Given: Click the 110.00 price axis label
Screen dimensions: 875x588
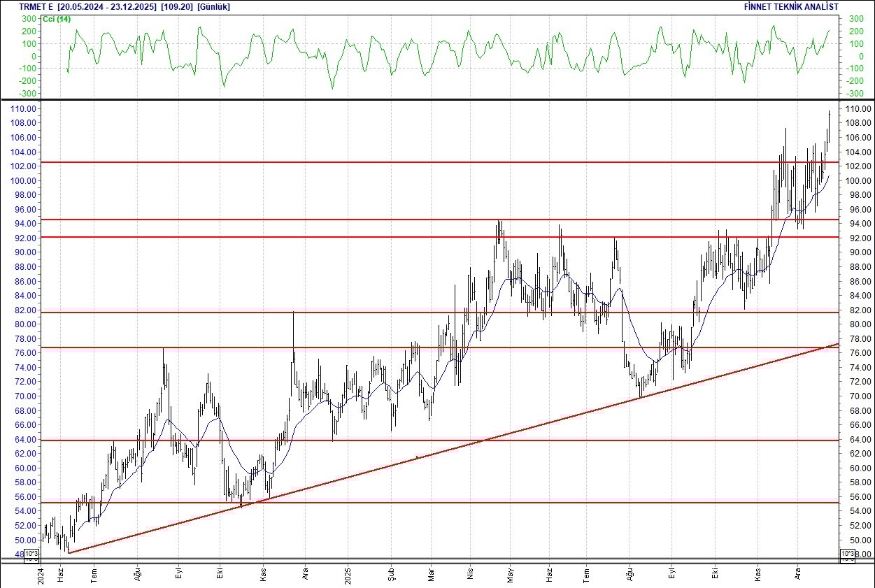Looking at the screenshot, I should pos(24,109).
